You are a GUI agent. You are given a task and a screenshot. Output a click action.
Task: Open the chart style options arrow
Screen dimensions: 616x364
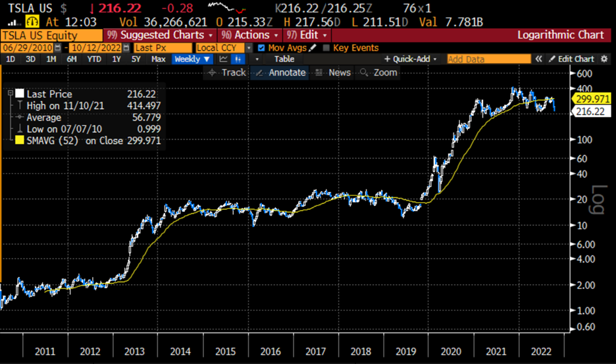(x=257, y=59)
